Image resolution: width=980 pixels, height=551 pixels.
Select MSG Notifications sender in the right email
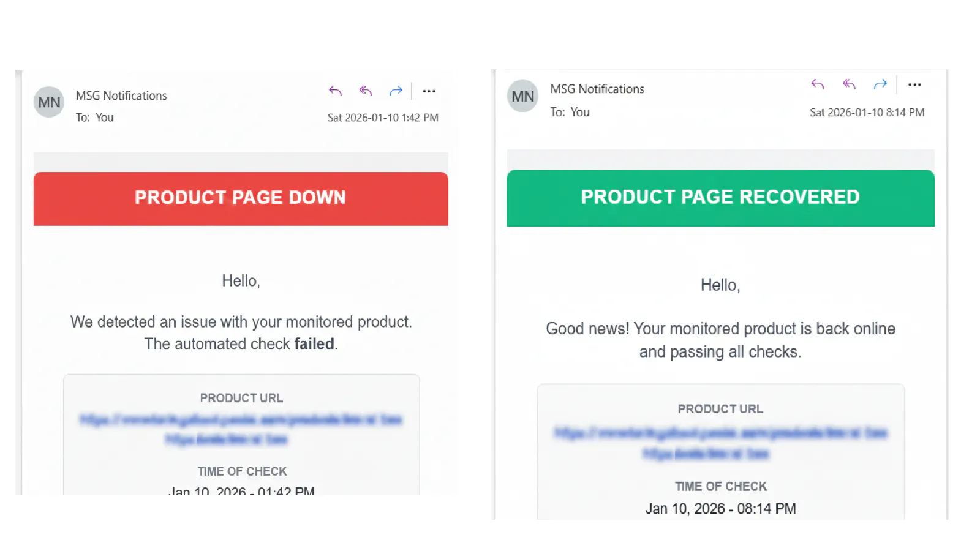pos(597,89)
